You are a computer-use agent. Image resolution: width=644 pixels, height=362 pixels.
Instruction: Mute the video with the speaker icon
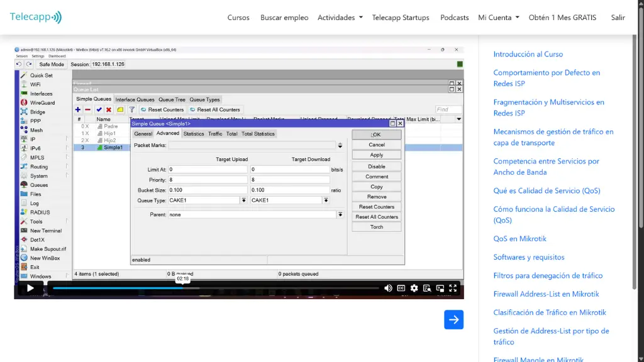coord(388,288)
